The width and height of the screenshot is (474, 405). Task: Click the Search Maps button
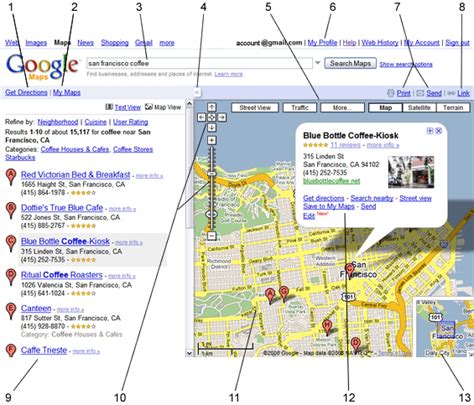pyautogui.click(x=350, y=63)
